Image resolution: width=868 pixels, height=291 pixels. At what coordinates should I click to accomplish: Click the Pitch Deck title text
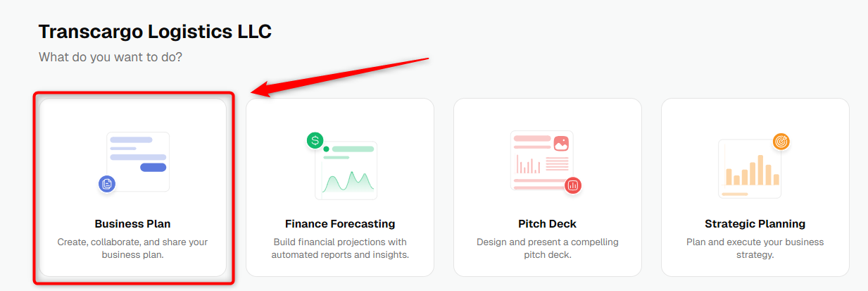[x=548, y=224]
